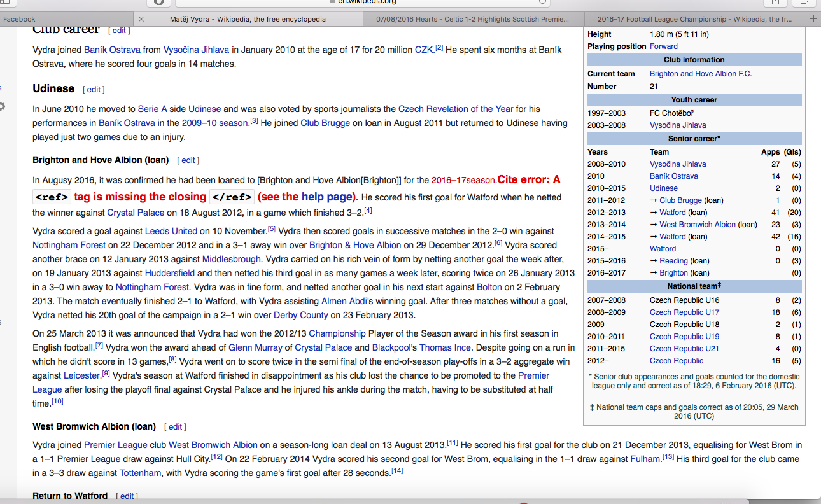This screenshot has width=821, height=504.
Task: Click the (Gls) column header in career table
Action: pyautogui.click(x=792, y=152)
